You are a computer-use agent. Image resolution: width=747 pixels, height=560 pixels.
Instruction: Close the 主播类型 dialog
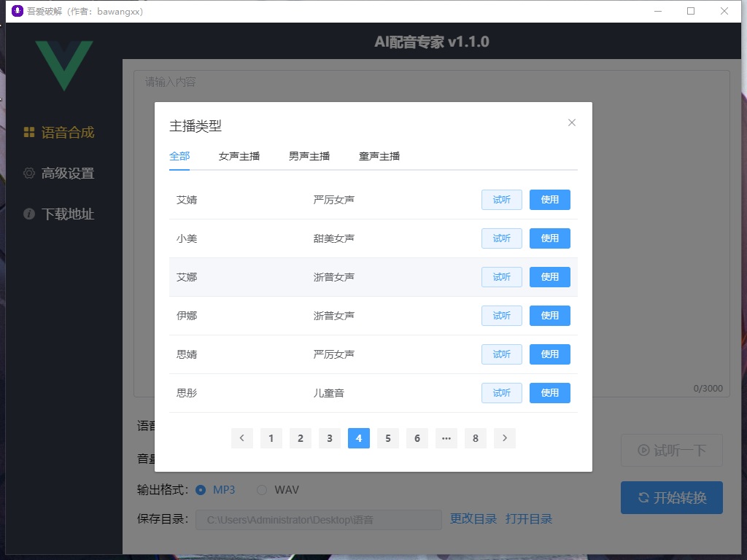point(572,122)
